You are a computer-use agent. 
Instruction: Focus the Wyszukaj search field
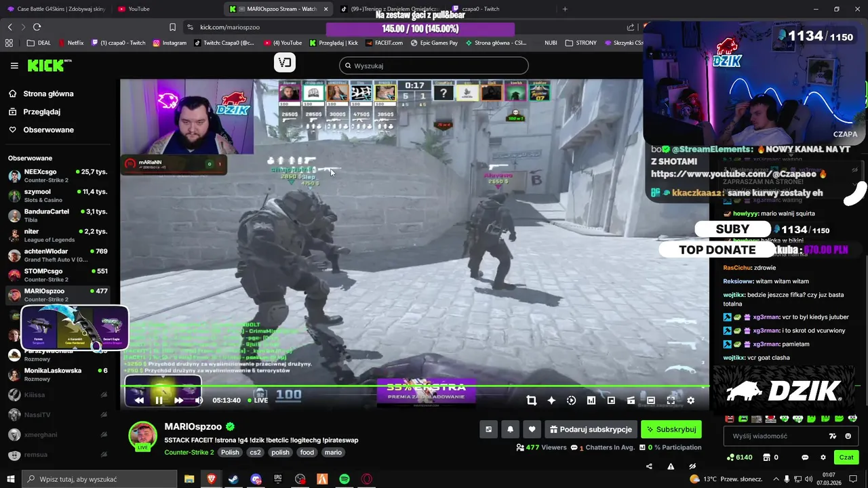click(434, 66)
